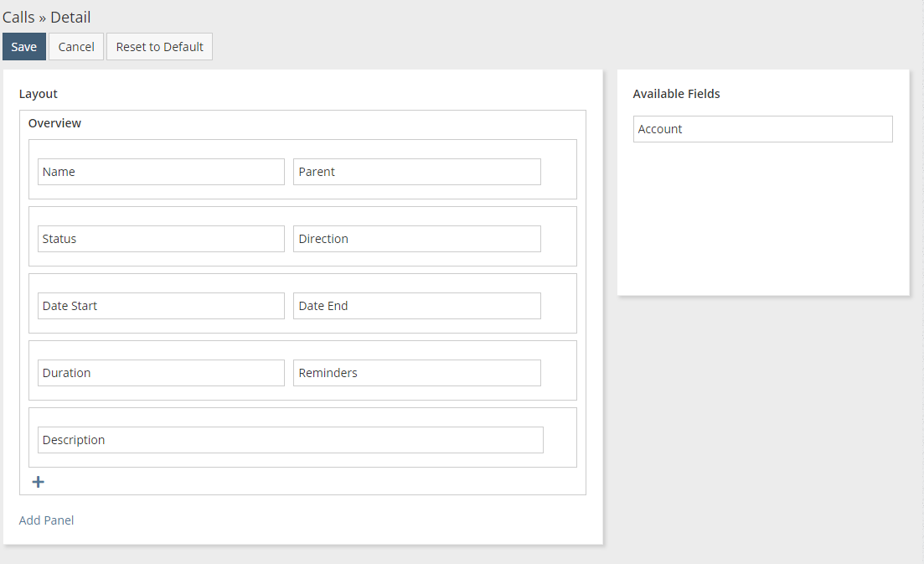Image resolution: width=924 pixels, height=564 pixels.
Task: Click the Available Fields heading
Action: click(x=676, y=94)
